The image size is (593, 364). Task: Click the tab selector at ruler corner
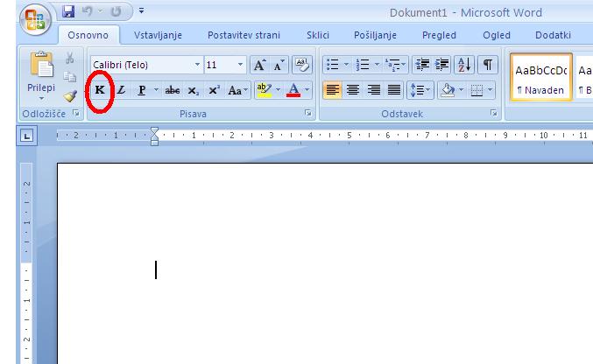point(26,136)
